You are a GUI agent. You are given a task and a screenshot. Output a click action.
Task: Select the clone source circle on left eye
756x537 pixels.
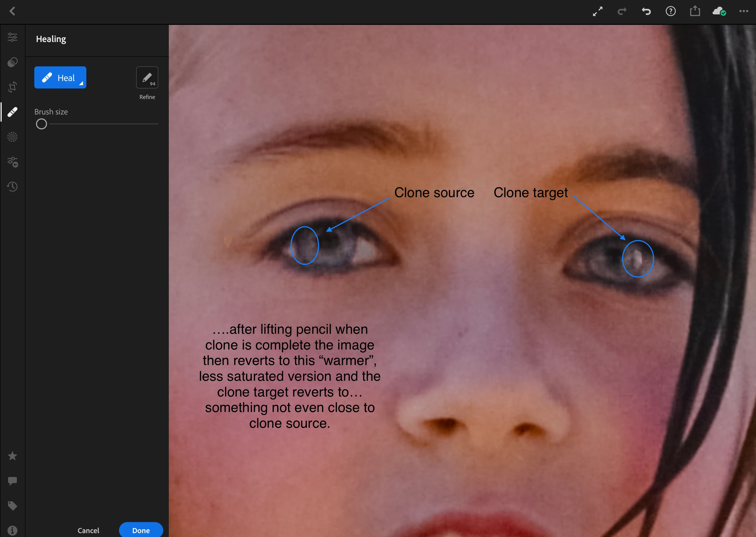(x=305, y=245)
